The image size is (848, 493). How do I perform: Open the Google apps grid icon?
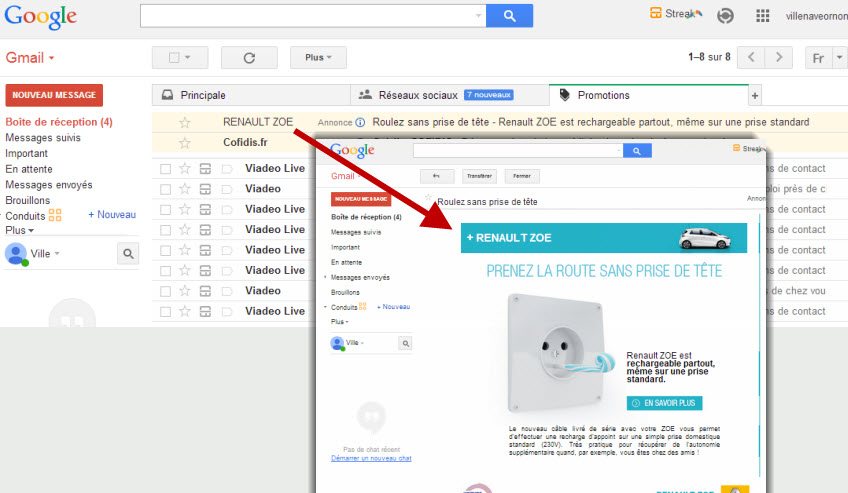[762, 16]
